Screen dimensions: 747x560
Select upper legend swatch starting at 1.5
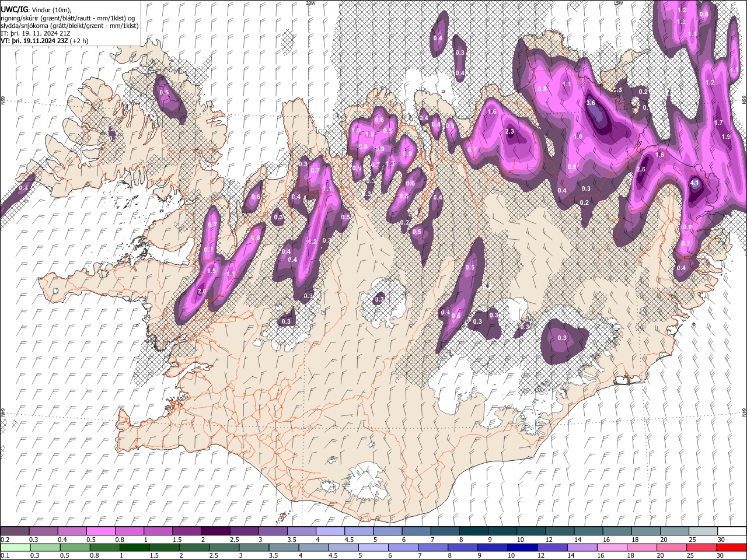[186, 531]
